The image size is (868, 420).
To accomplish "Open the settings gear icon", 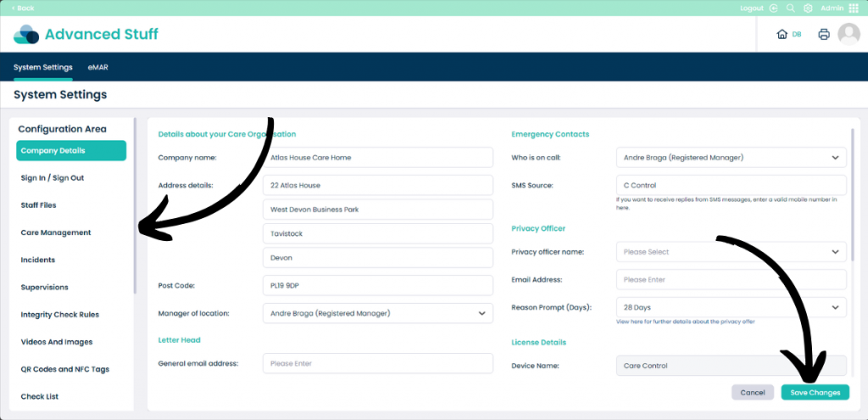I will 808,8.
